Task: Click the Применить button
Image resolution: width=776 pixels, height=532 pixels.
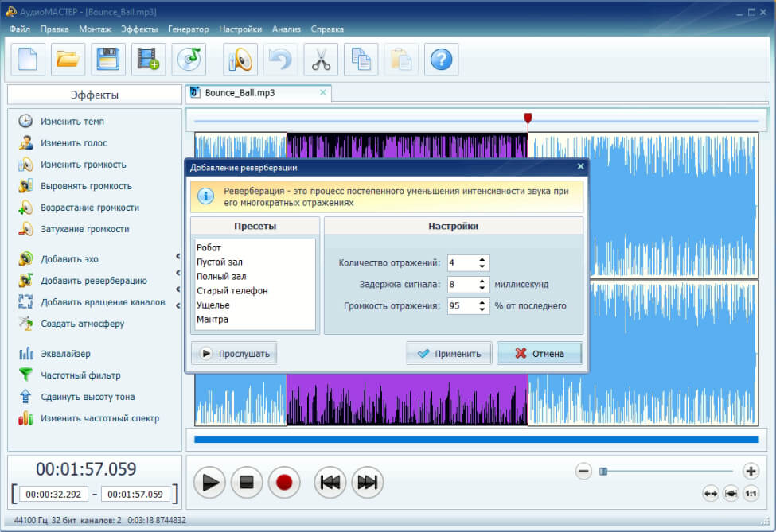Action: coord(449,354)
